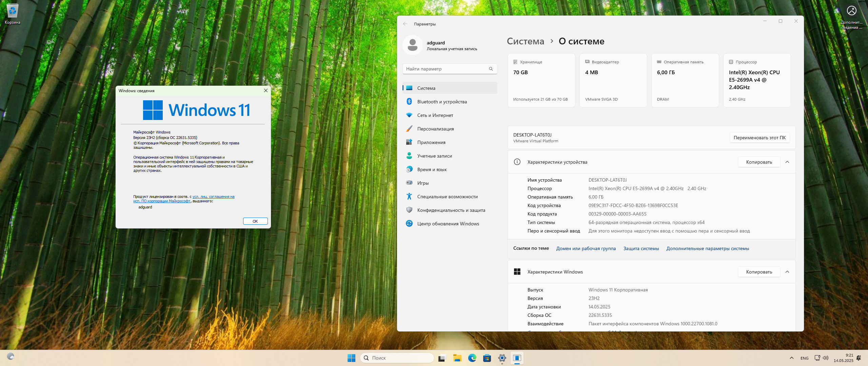Open Personalization settings
Viewport: 868px width, 366px height.
[x=450, y=129]
